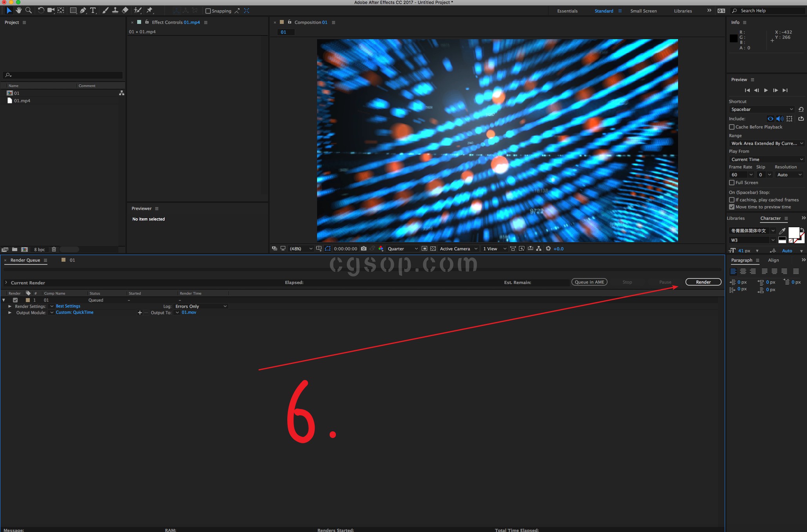
Task: Open the Quarter resolution dropdown
Action: pyautogui.click(x=403, y=249)
